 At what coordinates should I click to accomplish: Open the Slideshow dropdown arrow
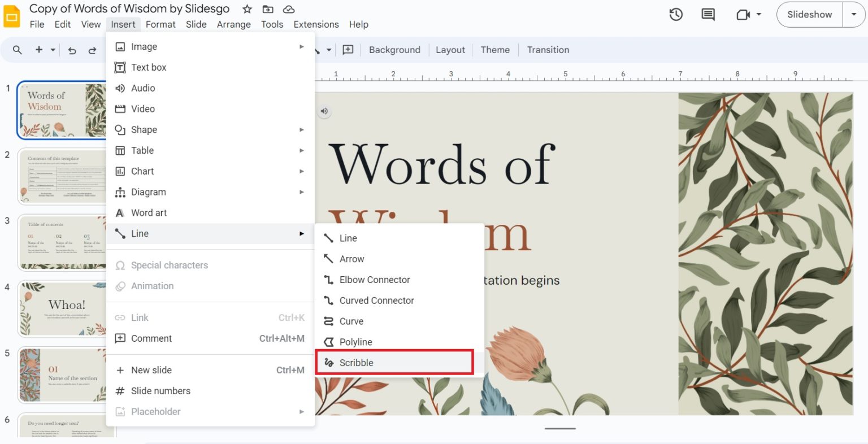pyautogui.click(x=854, y=14)
